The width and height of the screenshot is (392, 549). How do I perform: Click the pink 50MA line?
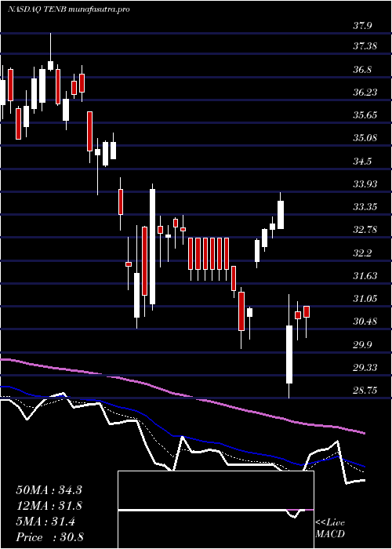point(182,395)
